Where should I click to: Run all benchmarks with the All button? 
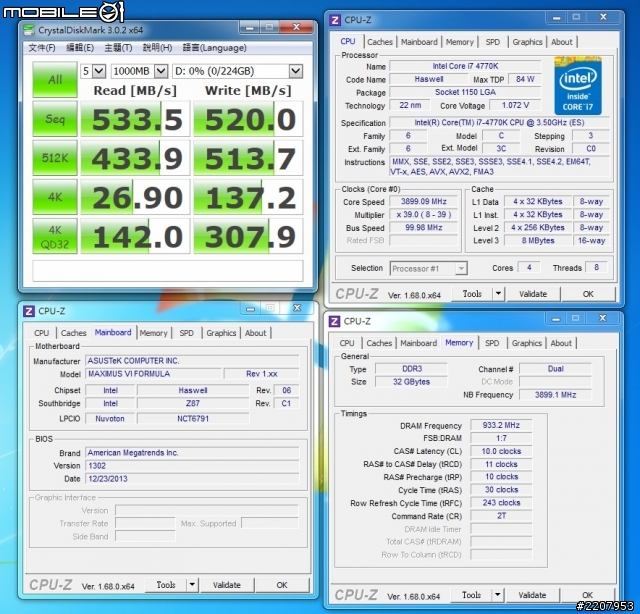55,80
